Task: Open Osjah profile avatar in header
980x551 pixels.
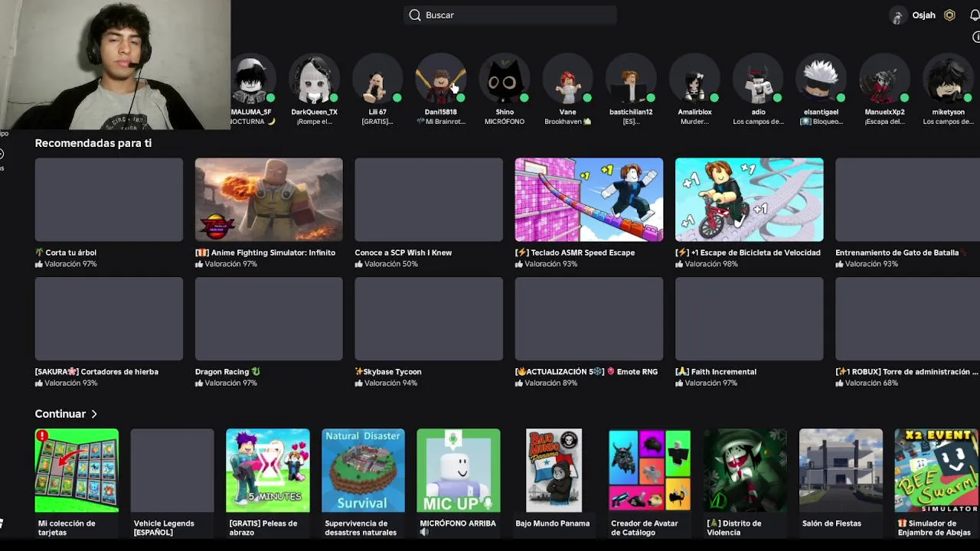Action: tap(898, 16)
